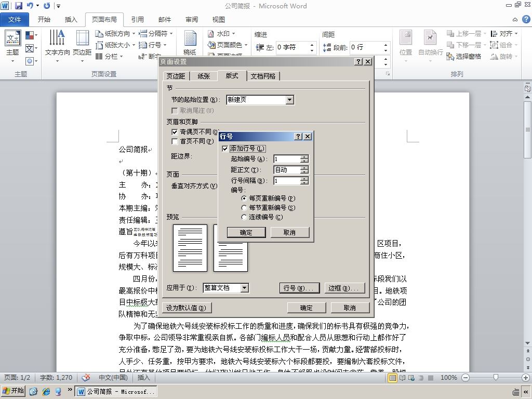The height and width of the screenshot is (399, 532).
Task: Click the 设为默认值 button
Action: click(186, 308)
